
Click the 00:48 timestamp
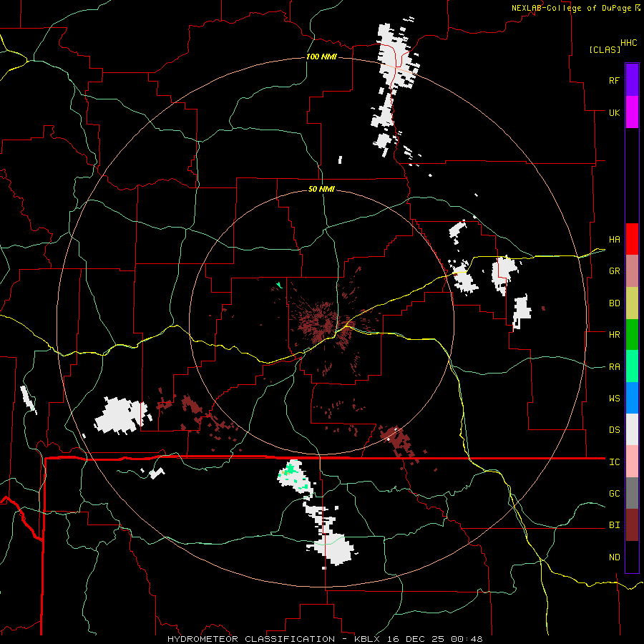(467, 639)
